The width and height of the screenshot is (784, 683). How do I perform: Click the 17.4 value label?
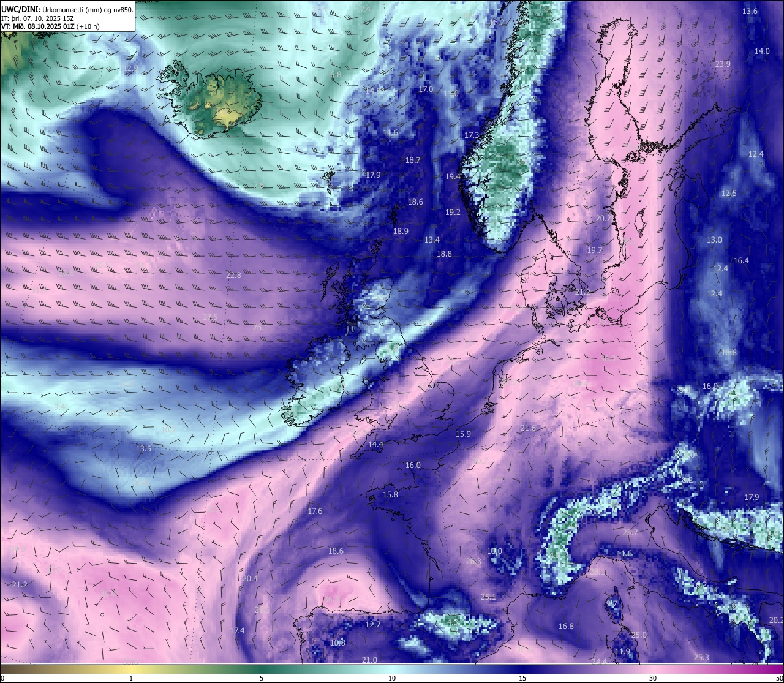coord(237,630)
